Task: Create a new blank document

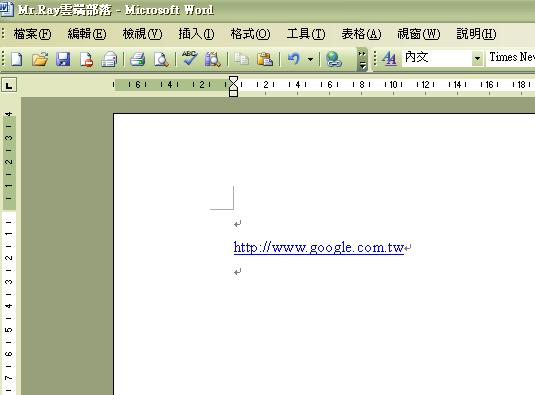Action: 17,59
